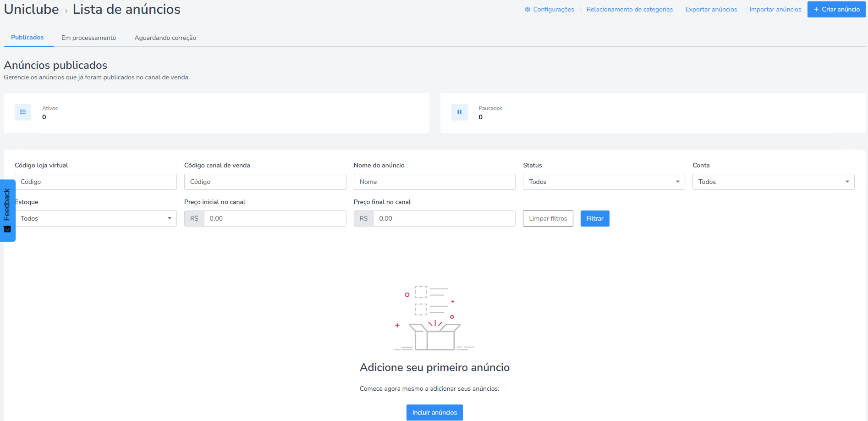Click the Configurações gear icon
This screenshot has width=868, height=421.
[527, 10]
